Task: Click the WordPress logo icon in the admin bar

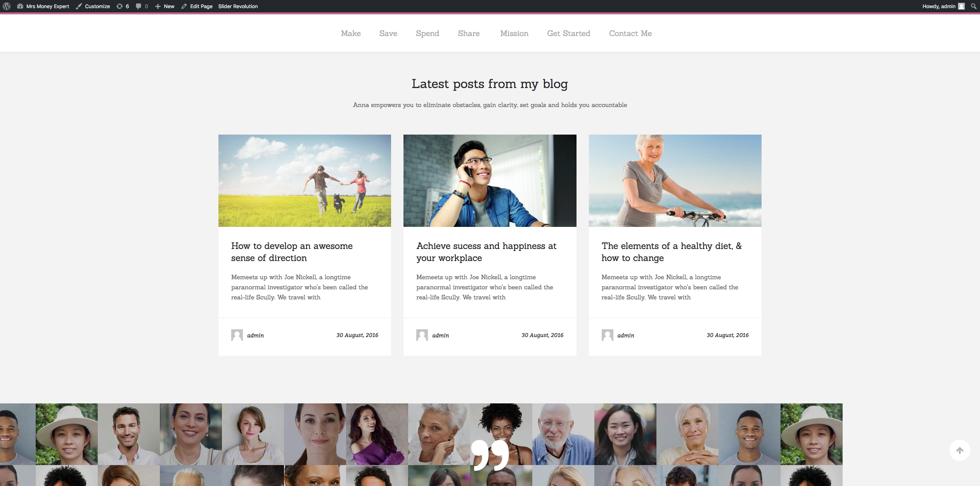Action: point(7,6)
